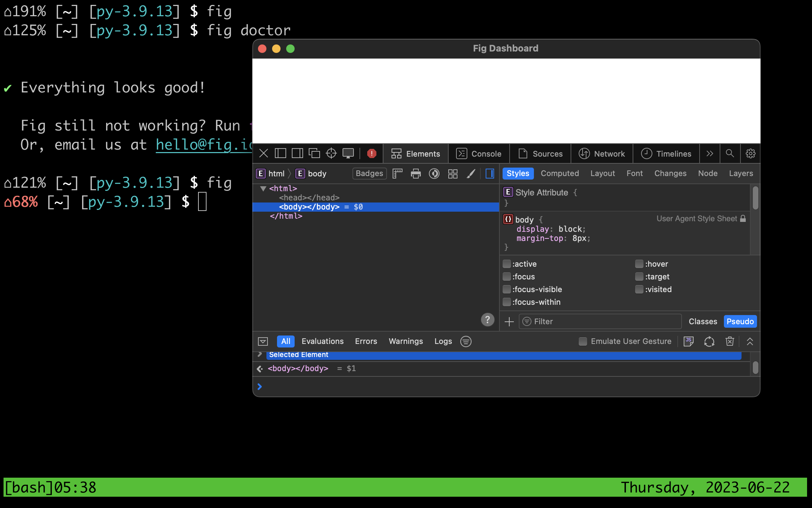Open the Computed styles tab

[x=560, y=173]
